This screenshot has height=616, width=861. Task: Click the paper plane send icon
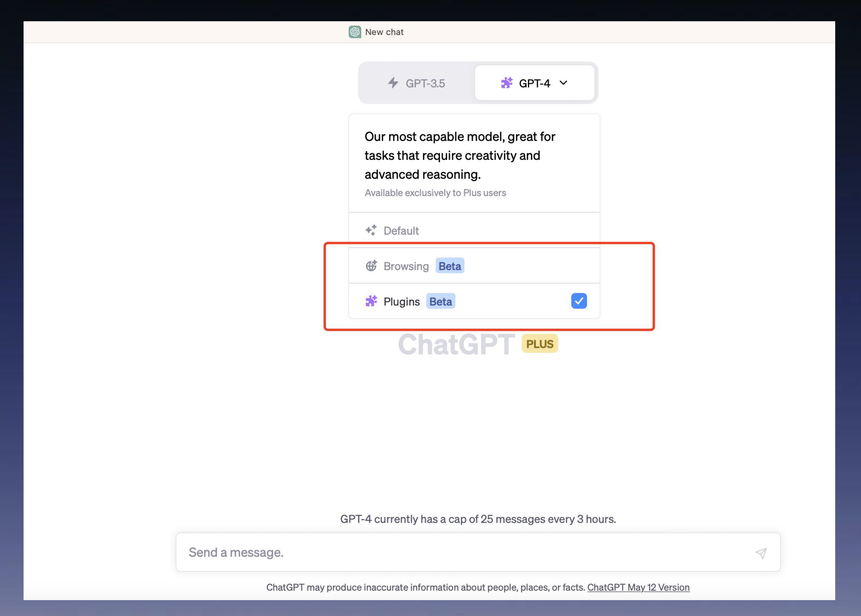click(760, 553)
